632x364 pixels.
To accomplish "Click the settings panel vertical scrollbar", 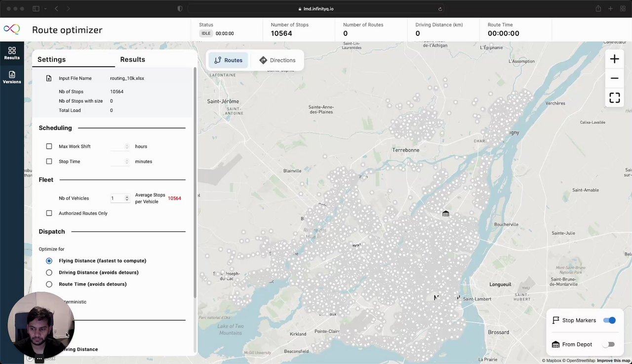I will [195, 182].
